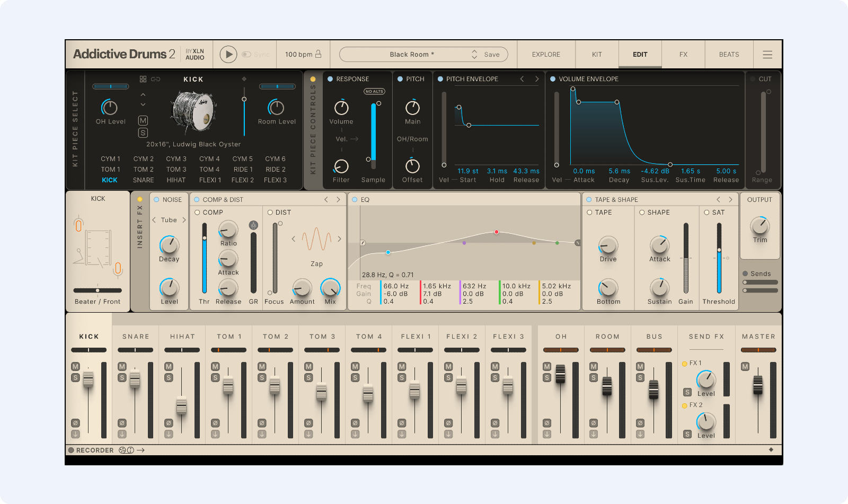Save the current preset
Screen dimensions: 848x504
pos(492,55)
